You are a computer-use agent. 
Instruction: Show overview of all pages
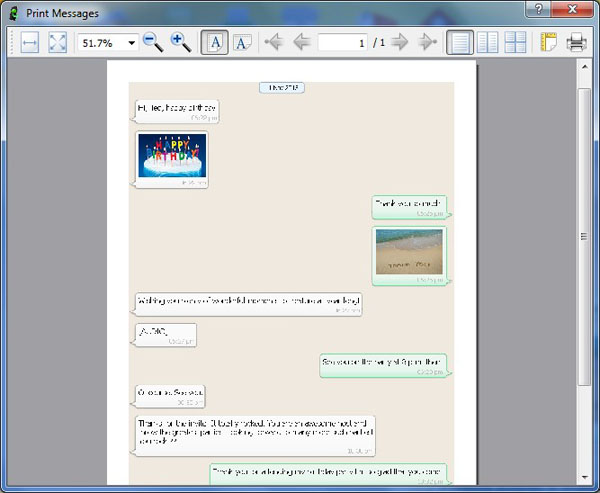click(515, 42)
